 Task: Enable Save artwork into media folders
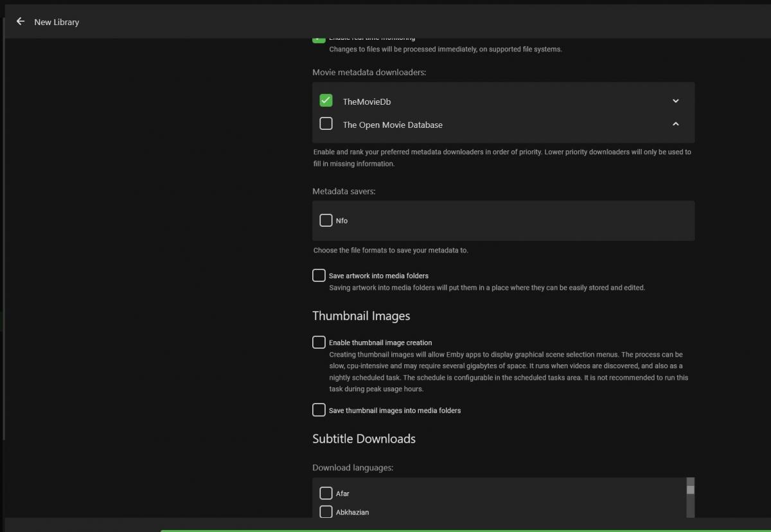[319, 276]
